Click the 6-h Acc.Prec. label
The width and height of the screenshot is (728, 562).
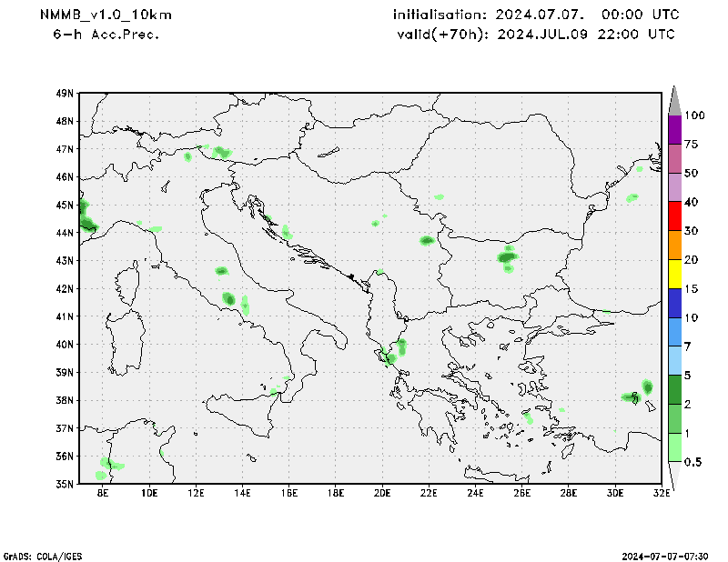[106, 35]
